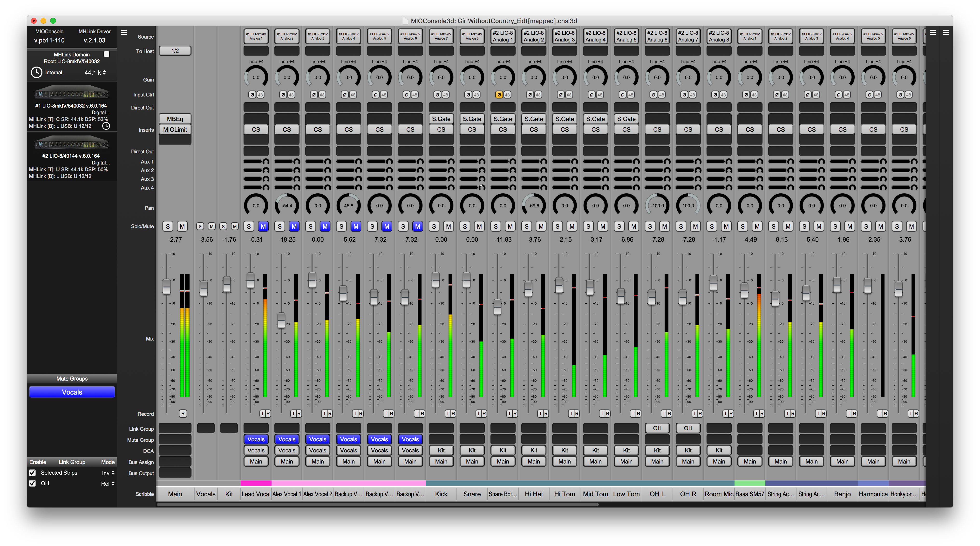Uncheck the OH link group checkbox

(32, 483)
